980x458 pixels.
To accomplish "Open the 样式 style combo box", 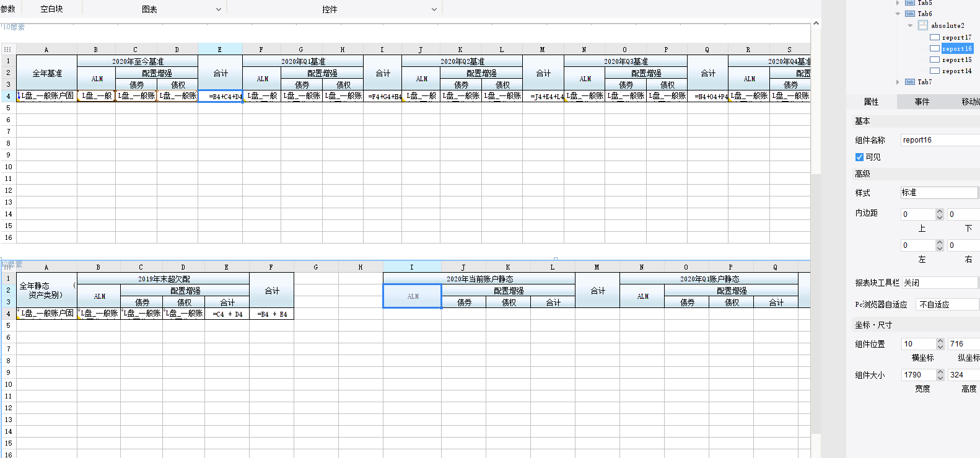I will point(939,193).
